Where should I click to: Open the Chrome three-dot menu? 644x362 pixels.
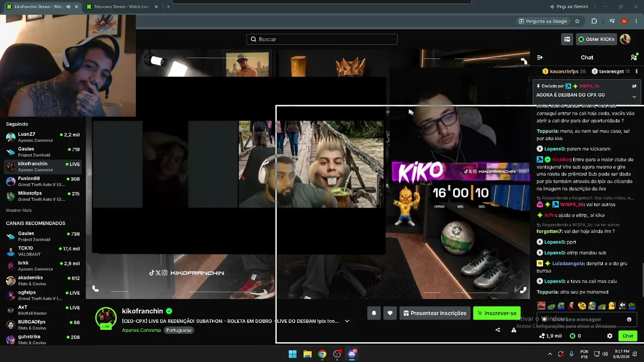click(636, 21)
